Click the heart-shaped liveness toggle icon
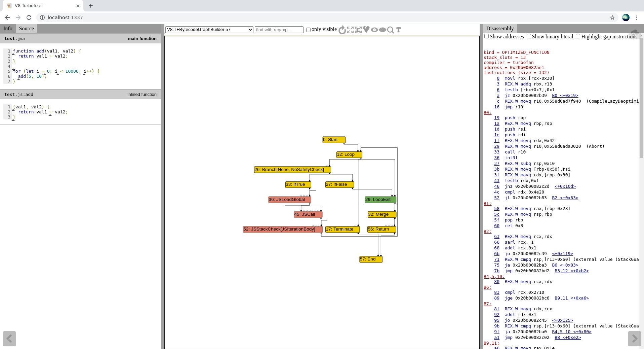The width and height of the screenshot is (644, 349). (366, 30)
